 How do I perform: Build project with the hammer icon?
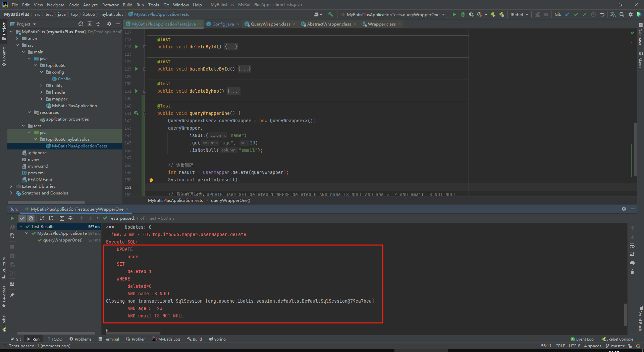[x=331, y=14]
